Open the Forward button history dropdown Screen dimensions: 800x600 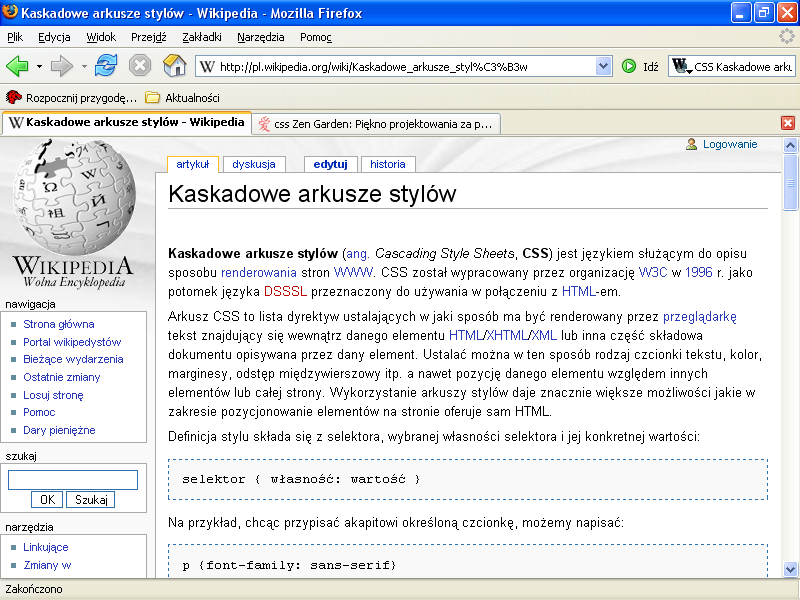tap(84, 66)
